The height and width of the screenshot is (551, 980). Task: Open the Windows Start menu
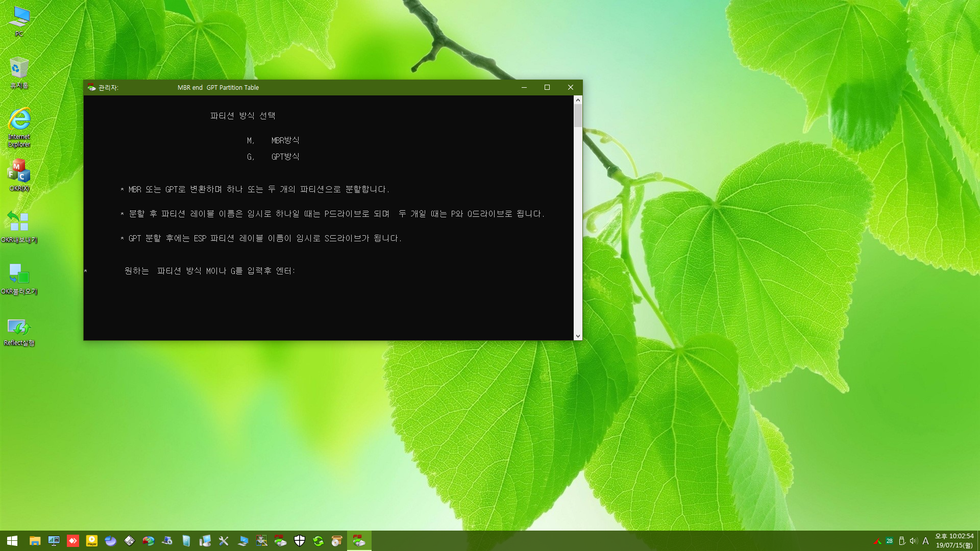point(12,541)
